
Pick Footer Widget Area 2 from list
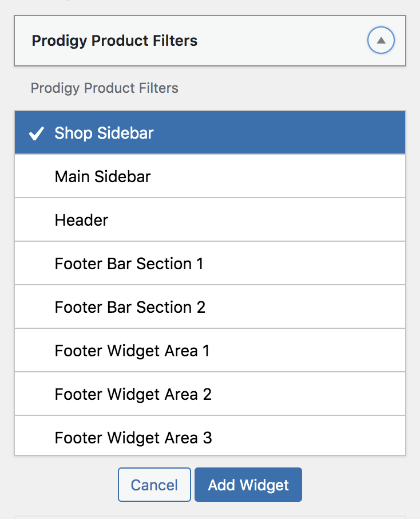210,394
